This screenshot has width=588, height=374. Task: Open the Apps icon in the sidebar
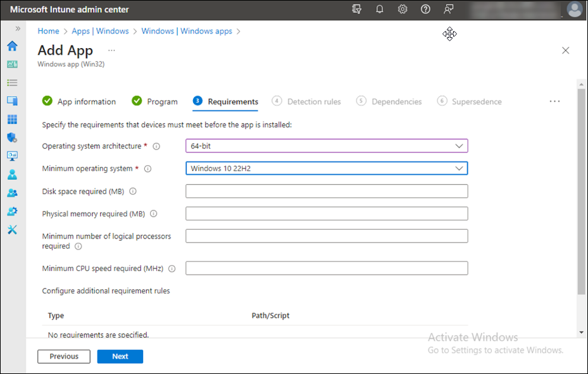point(11,119)
